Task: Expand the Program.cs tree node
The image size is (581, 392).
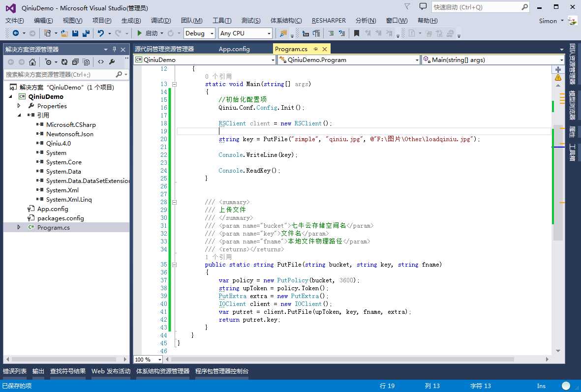Action: [19, 227]
